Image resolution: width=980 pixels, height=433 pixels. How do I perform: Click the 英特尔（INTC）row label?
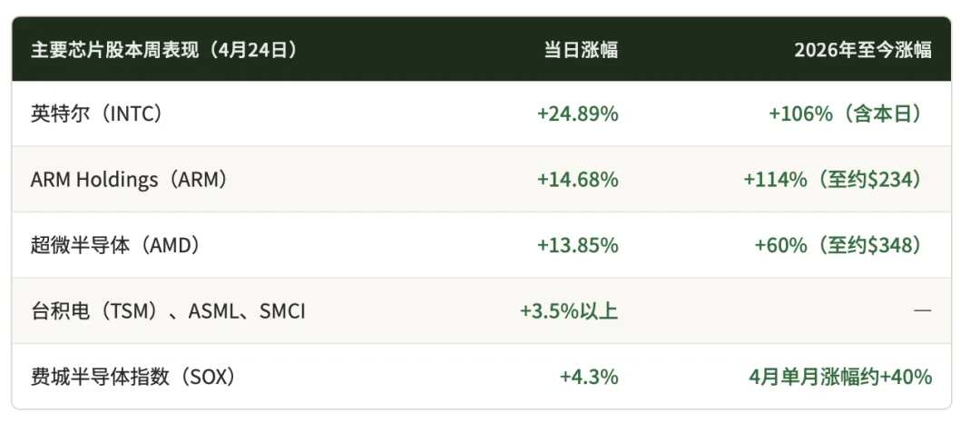coord(97,113)
